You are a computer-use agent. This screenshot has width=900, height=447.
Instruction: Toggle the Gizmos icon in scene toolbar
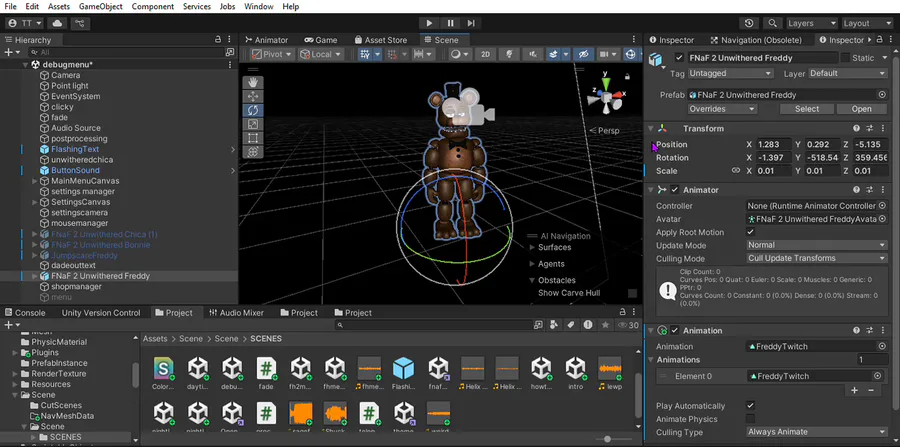pos(630,54)
